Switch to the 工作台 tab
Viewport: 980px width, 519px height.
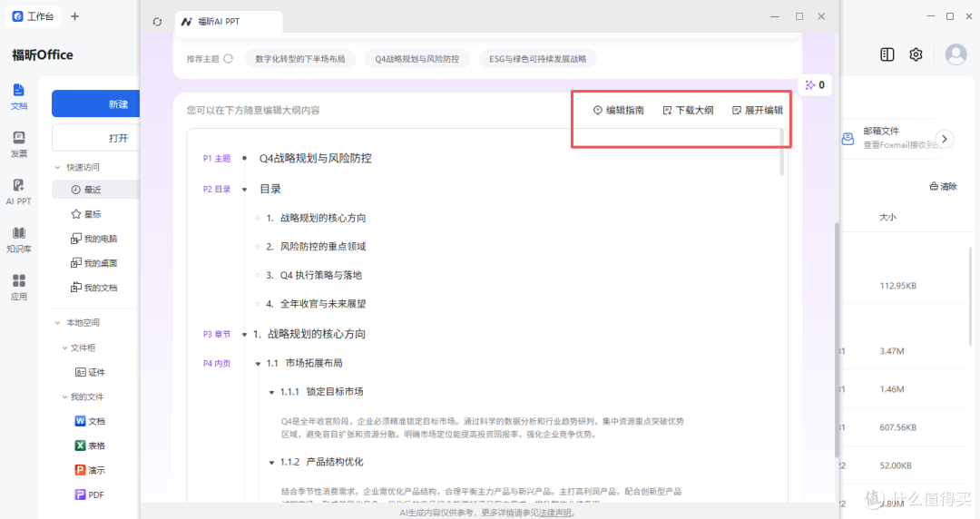[34, 16]
